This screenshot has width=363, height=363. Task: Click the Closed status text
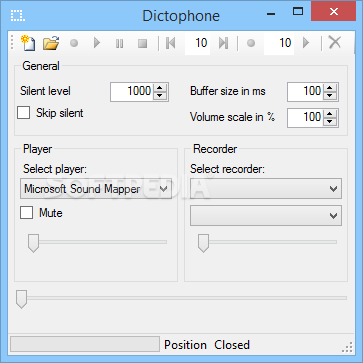[x=232, y=345]
